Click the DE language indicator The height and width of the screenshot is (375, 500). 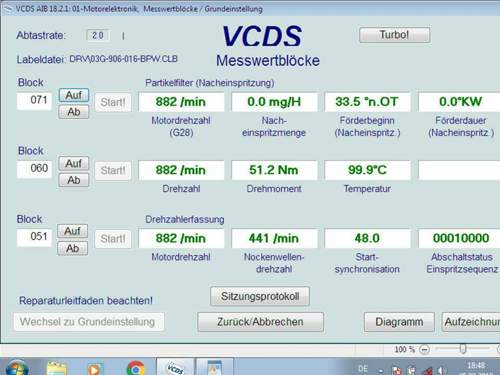pyautogui.click(x=363, y=369)
